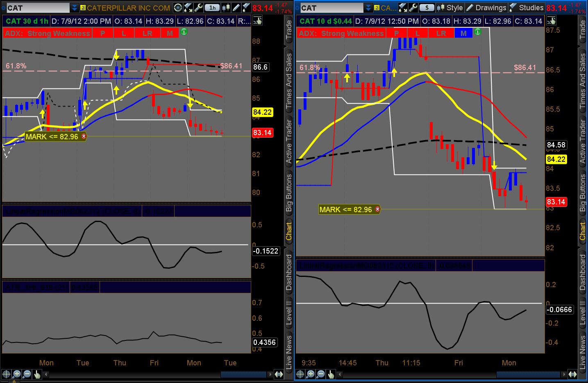Open left chart settings wrench icon
Viewport: 588px width, 383px height.
198,7
